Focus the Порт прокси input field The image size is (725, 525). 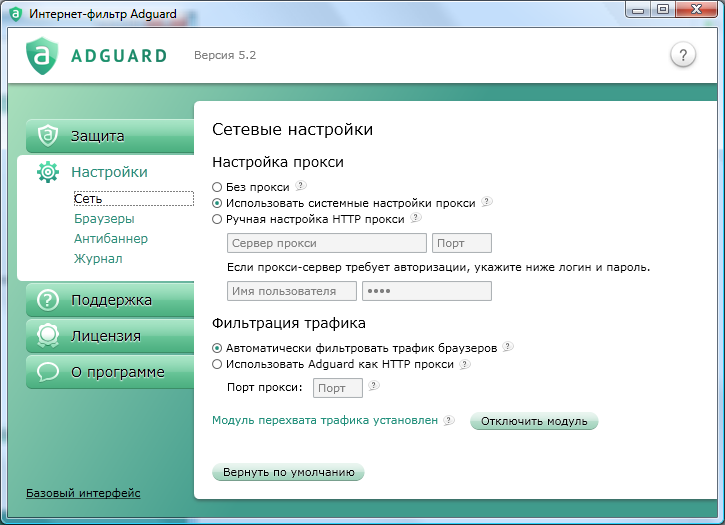click(338, 388)
